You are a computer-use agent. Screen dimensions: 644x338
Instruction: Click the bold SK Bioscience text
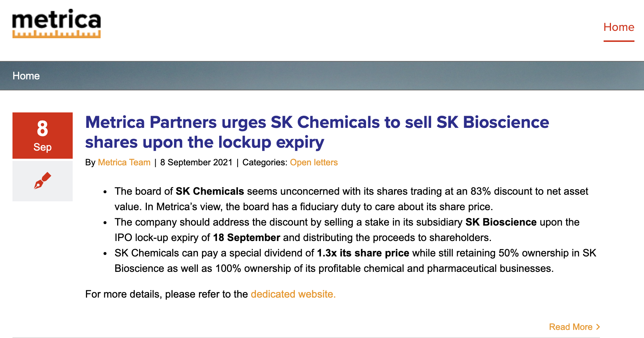coord(501,222)
